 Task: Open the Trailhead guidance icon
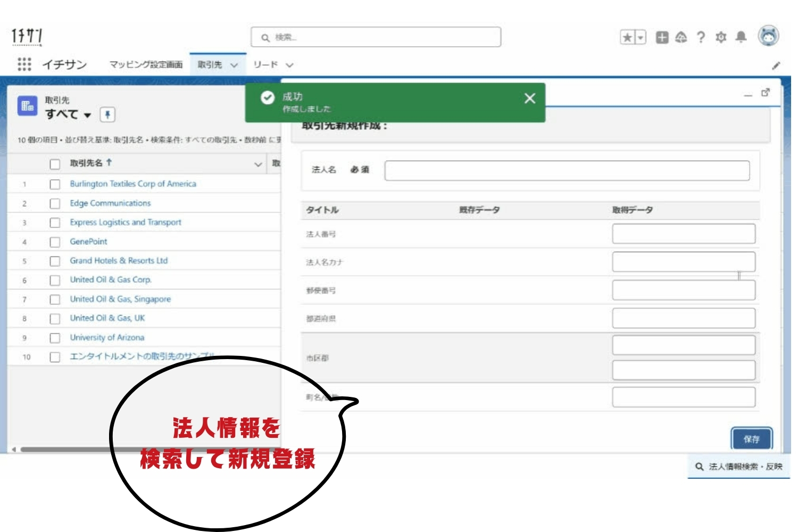[x=681, y=37]
